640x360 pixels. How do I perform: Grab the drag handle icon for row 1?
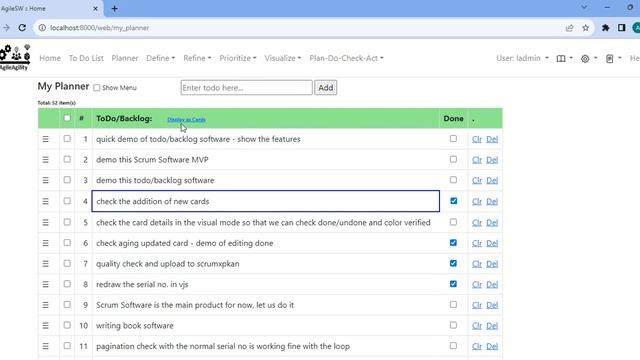click(x=46, y=139)
